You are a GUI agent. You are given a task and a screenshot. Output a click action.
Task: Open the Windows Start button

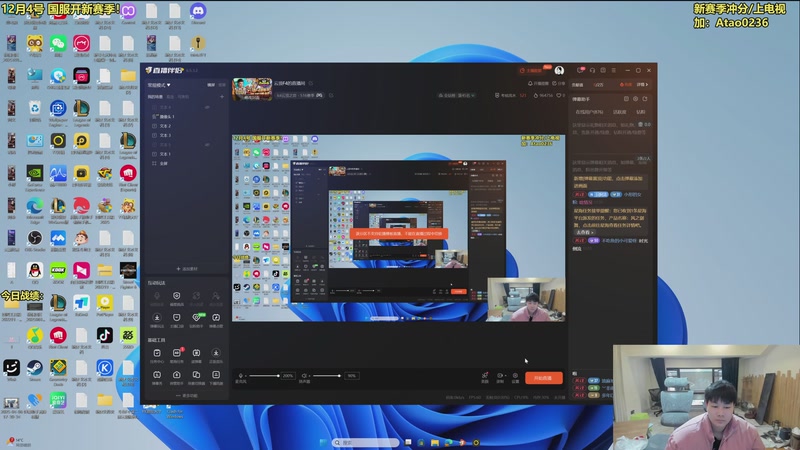(323, 442)
